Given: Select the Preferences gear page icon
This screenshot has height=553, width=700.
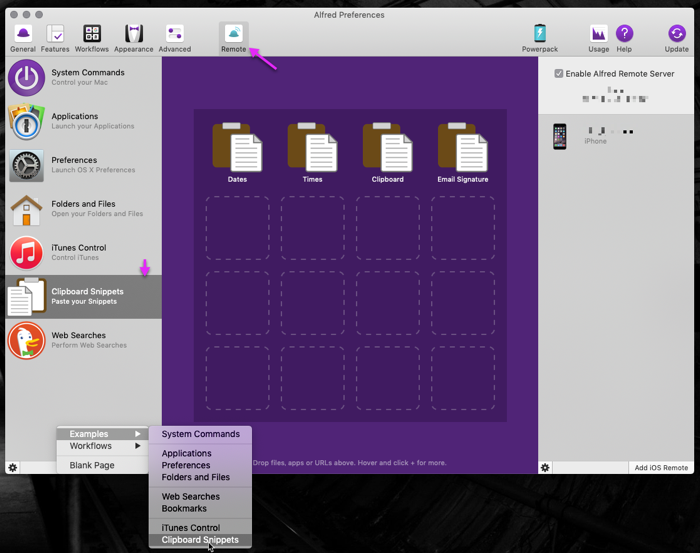Looking at the screenshot, I should (26, 166).
